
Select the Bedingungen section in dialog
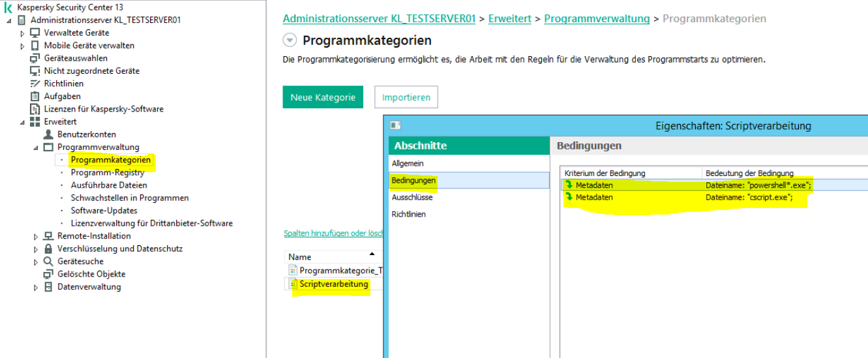coord(470,180)
